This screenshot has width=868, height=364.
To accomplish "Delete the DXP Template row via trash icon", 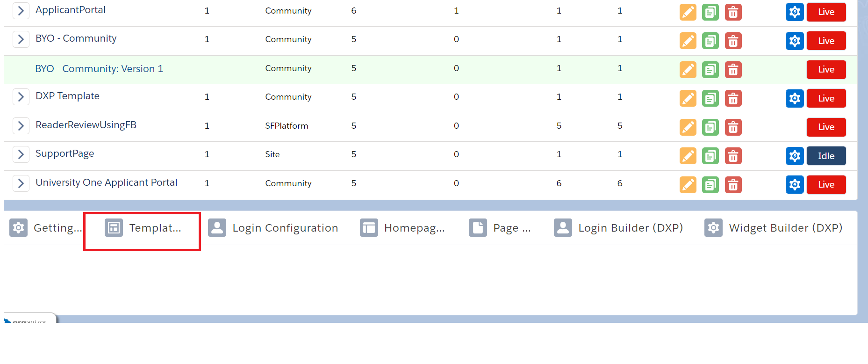I will point(733,99).
